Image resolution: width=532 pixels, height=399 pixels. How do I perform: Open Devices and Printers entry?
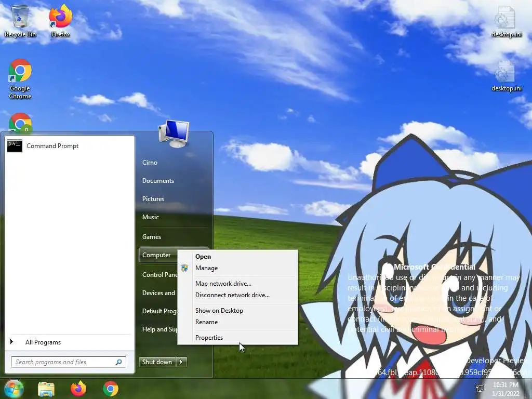159,293
